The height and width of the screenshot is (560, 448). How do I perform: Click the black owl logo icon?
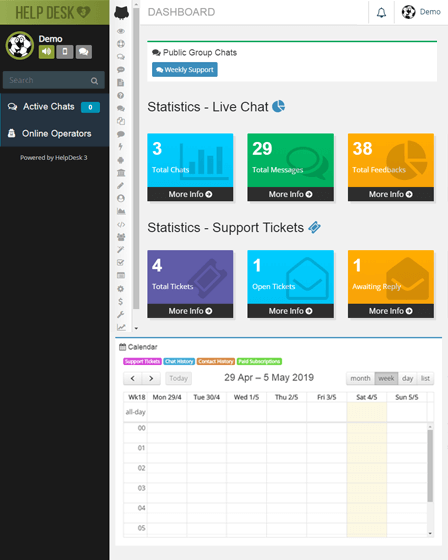point(121,12)
